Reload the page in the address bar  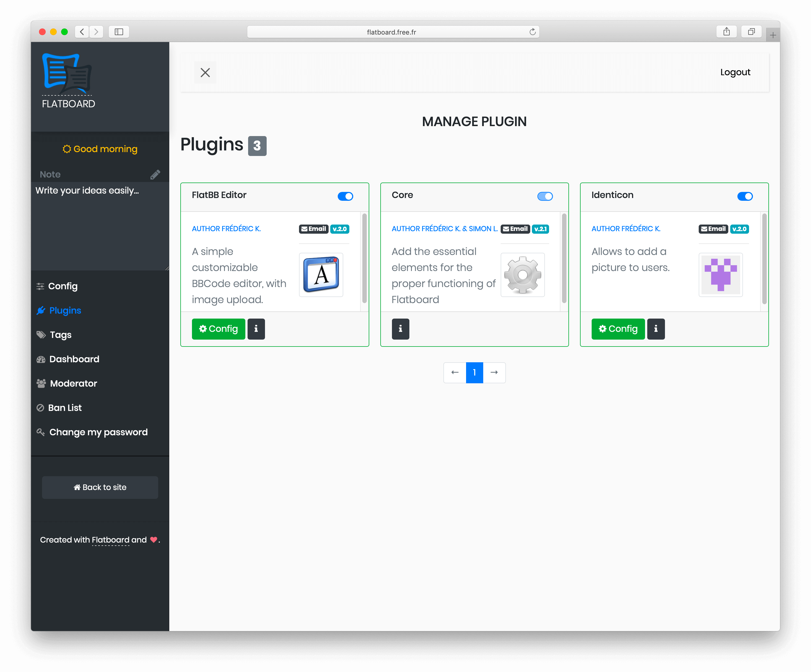coord(532,32)
